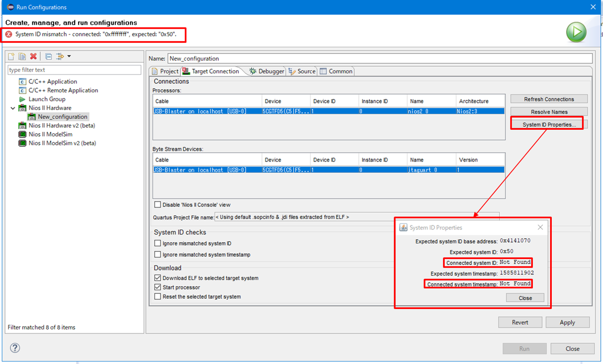Image resolution: width=603 pixels, height=364 pixels.
Task: Uncheck the Start processor checkbox
Action: 158,287
